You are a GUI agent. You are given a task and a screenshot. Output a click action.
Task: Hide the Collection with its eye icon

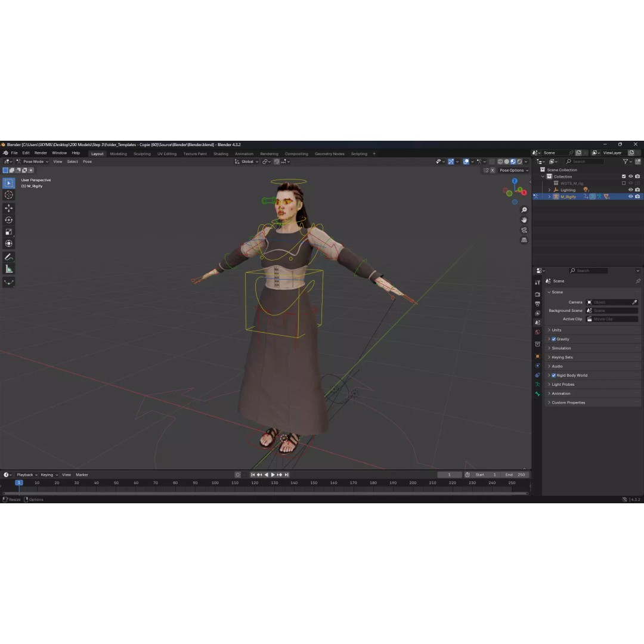631,177
